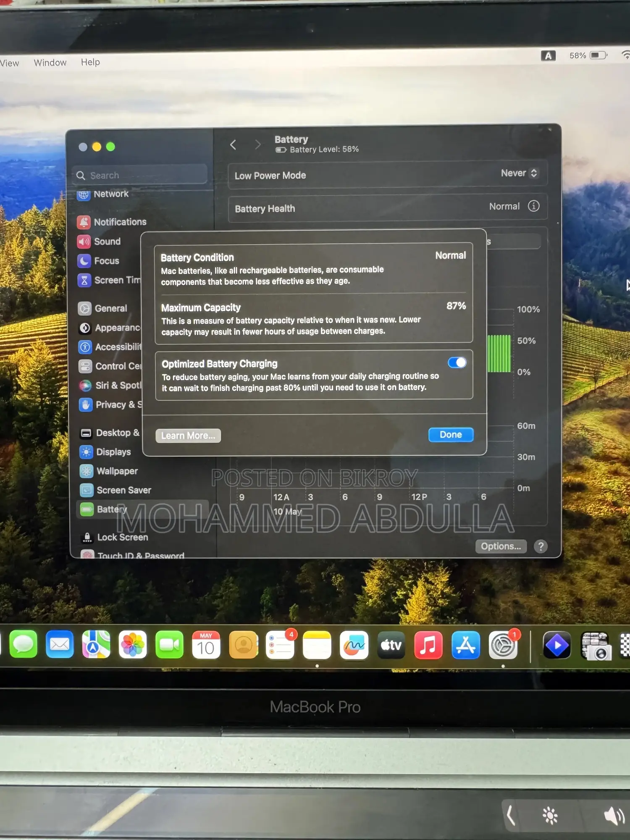Launch Notes from the Dock
The image size is (630, 840).
317,645
